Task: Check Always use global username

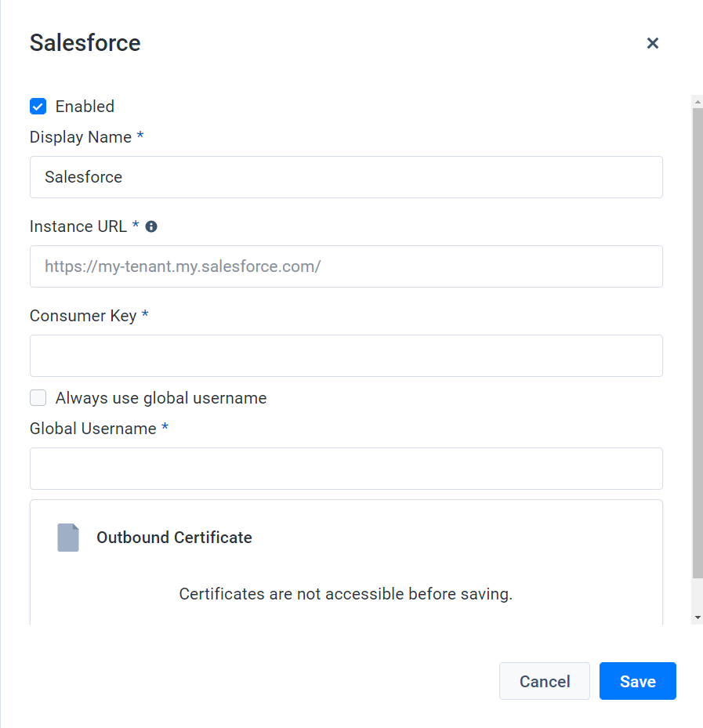Action: 38,398
